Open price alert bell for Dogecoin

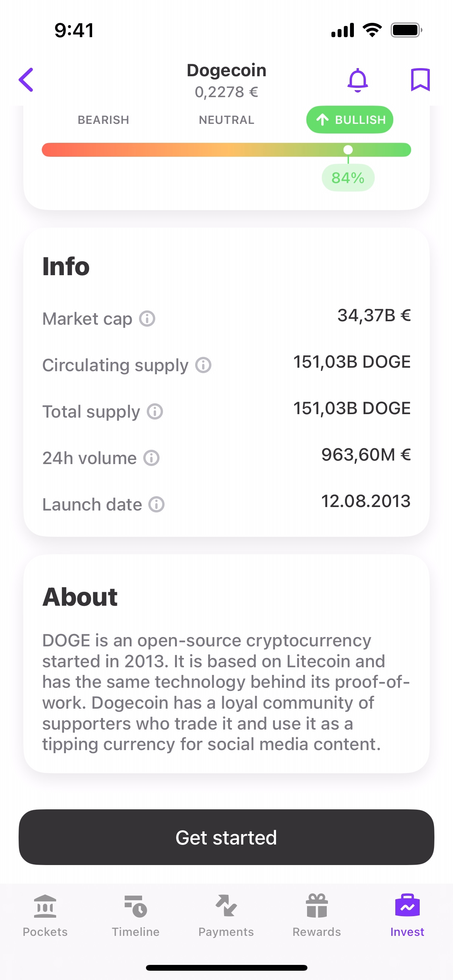(x=357, y=80)
